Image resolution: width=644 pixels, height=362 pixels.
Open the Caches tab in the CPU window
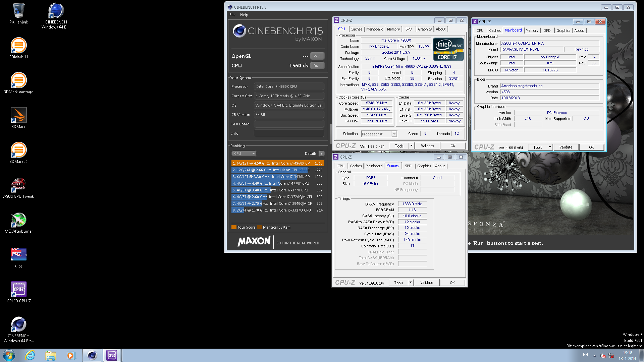(356, 29)
